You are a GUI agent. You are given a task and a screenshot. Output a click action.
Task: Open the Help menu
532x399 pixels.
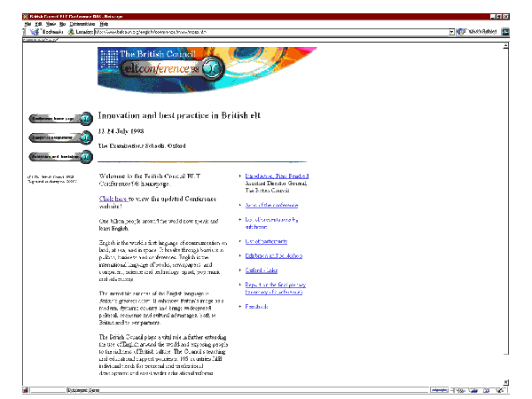104,24
